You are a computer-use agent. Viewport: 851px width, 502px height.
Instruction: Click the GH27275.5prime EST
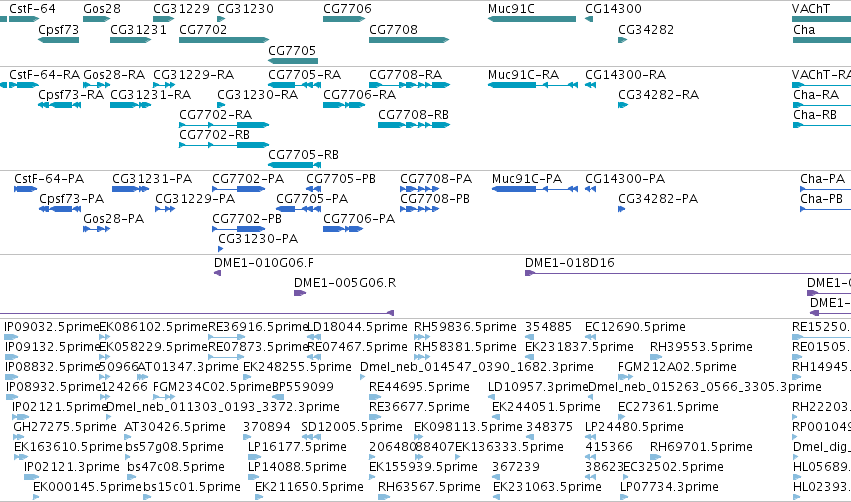click(x=18, y=437)
